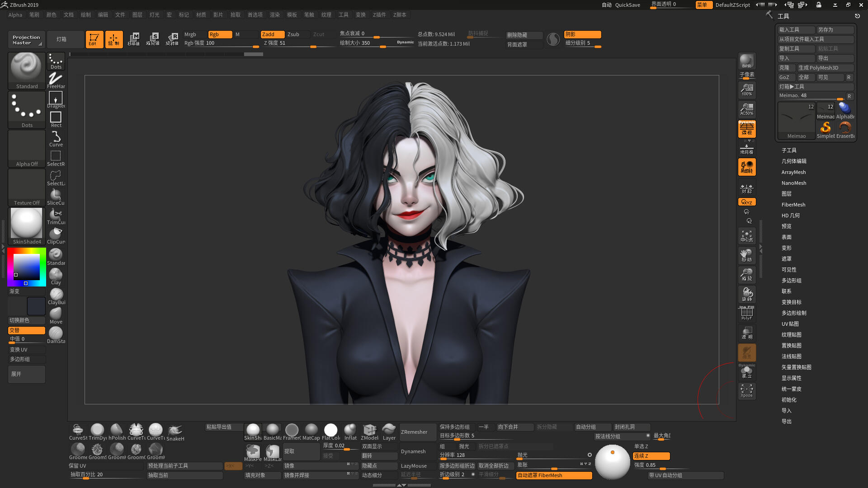This screenshot has width=868, height=488.
Task: Click the Dynamesh button
Action: [x=418, y=451]
